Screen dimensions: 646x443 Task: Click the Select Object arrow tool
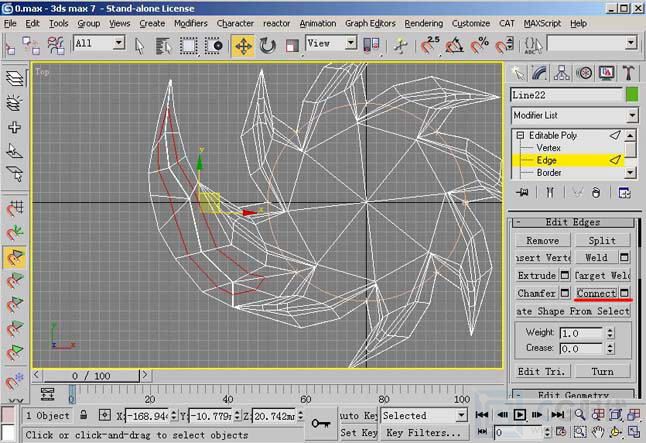pos(140,46)
